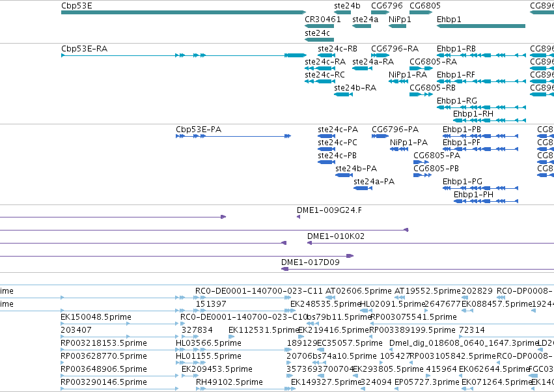
Task: Click the ste24b gene feature
Action: click(342, 12)
